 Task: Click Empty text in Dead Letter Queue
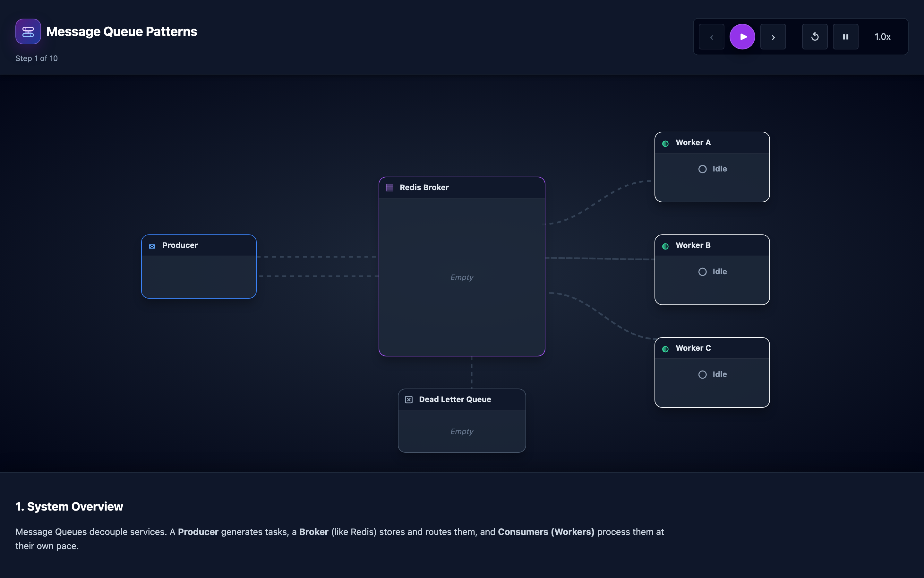tap(462, 431)
